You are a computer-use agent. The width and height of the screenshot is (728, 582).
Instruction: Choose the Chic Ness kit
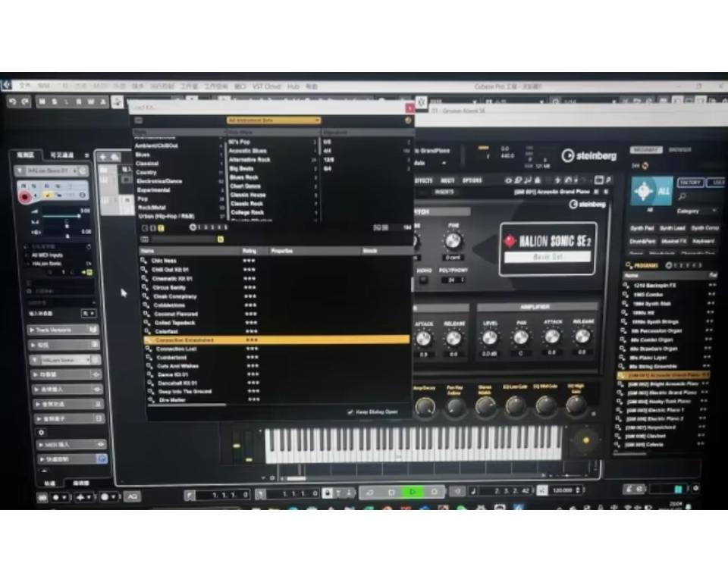[x=164, y=261]
